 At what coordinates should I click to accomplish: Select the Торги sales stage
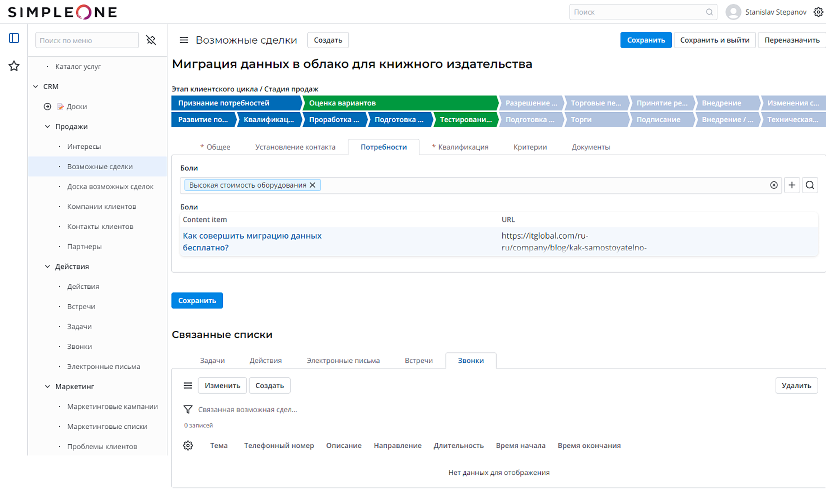596,119
